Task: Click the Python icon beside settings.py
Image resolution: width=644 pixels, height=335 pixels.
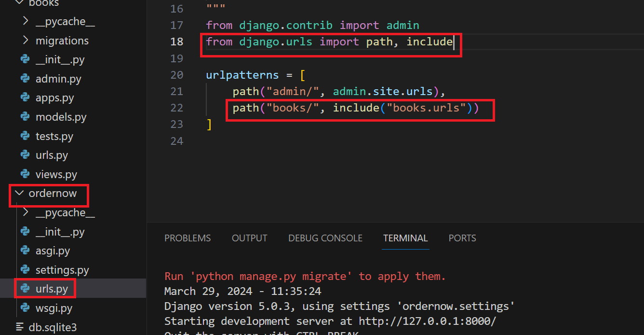Action: pos(25,270)
